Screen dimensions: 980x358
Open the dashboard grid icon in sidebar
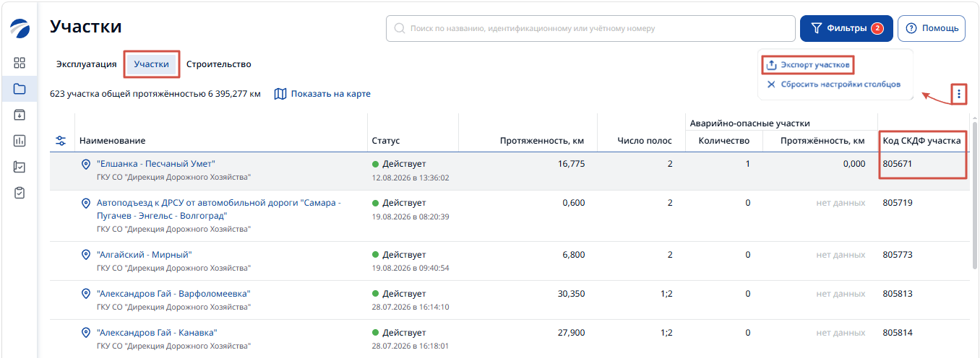[x=20, y=63]
